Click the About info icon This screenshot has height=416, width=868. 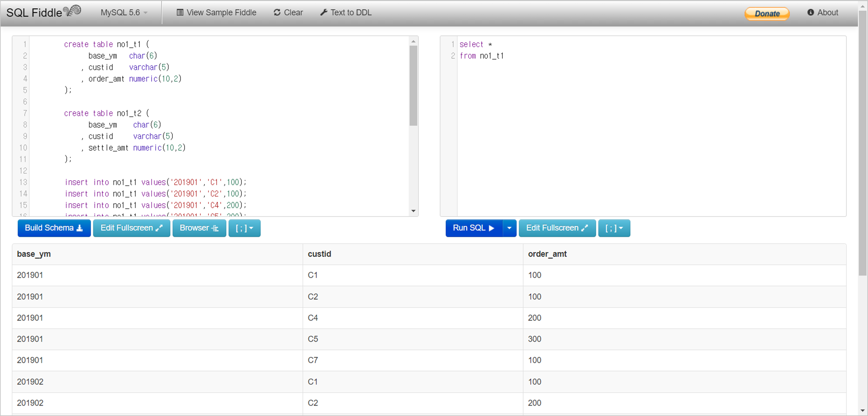pyautogui.click(x=810, y=12)
